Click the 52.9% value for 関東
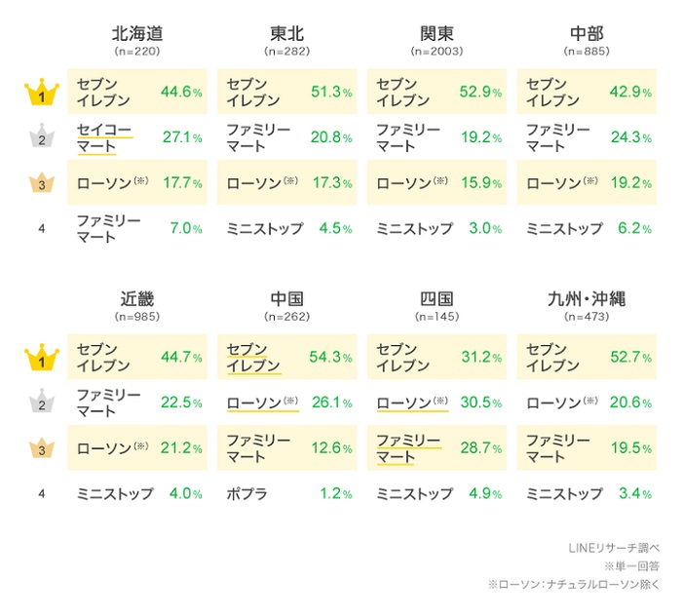The height and width of the screenshot is (616, 682). [x=480, y=93]
